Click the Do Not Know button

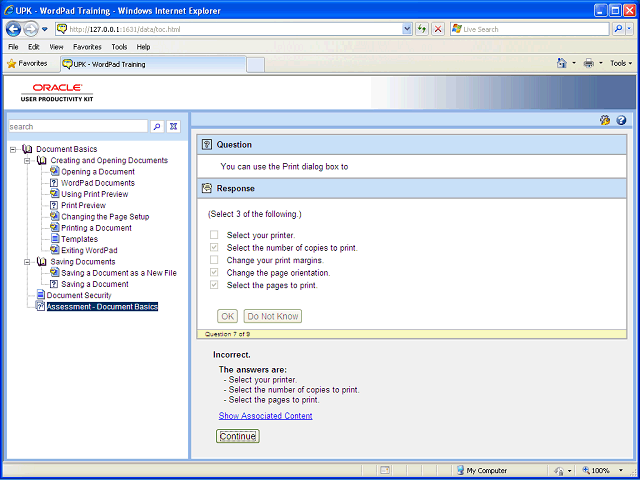coord(273,316)
